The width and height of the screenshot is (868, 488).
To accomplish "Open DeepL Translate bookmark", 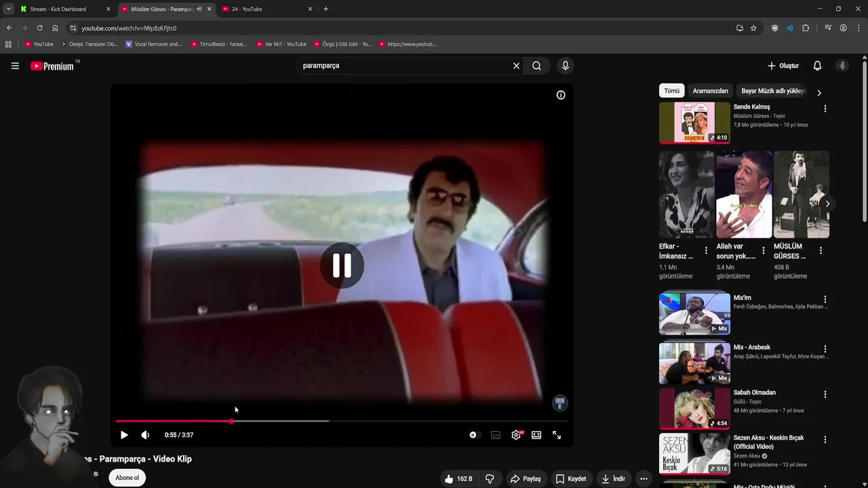I will (89, 44).
